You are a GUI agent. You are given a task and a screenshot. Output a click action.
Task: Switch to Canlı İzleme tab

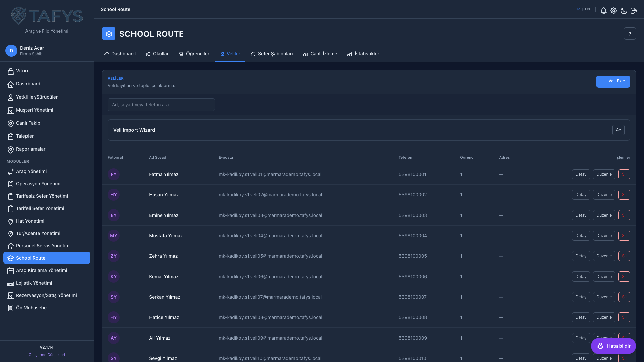point(320,54)
